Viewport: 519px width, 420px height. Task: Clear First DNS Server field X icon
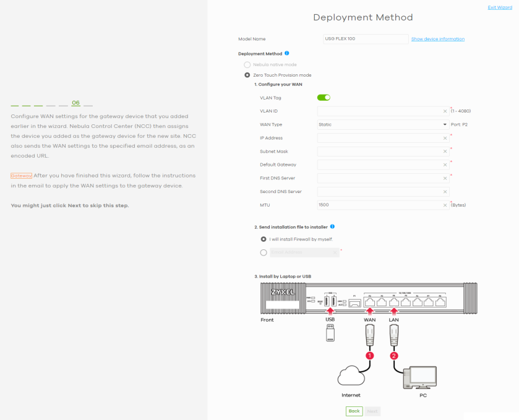coord(445,179)
